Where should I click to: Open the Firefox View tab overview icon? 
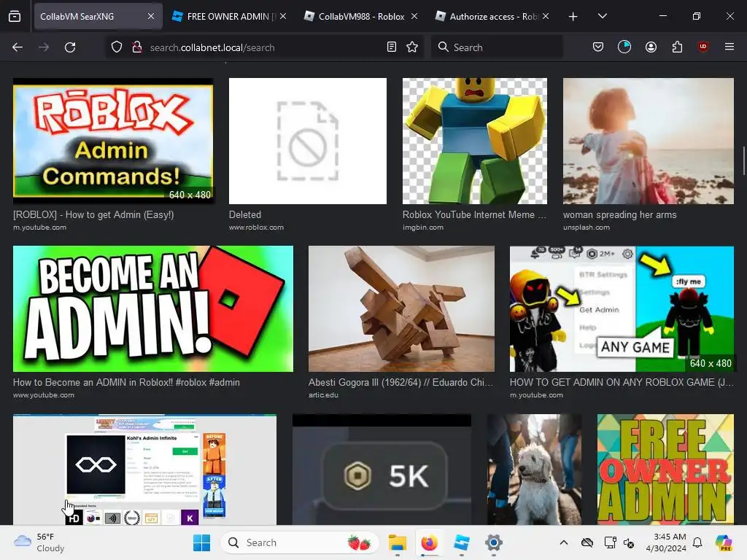click(15, 17)
